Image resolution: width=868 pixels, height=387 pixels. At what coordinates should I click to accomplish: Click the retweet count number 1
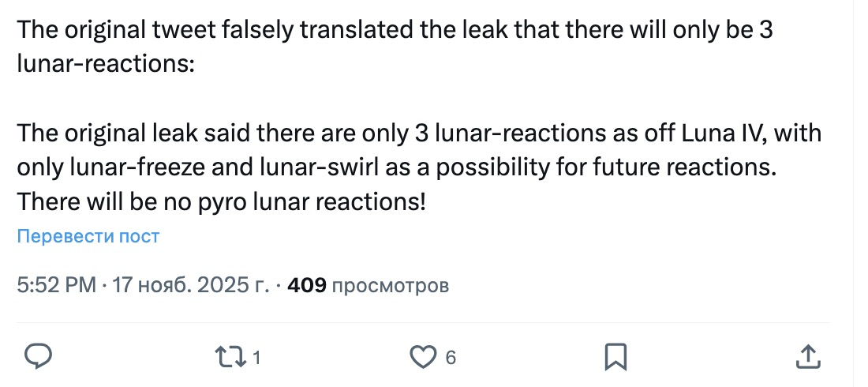coord(256,358)
